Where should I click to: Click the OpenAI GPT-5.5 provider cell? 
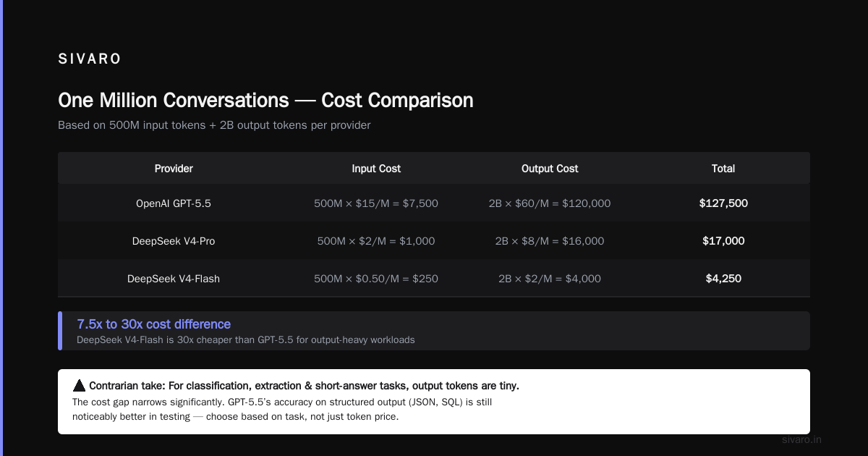[174, 203]
